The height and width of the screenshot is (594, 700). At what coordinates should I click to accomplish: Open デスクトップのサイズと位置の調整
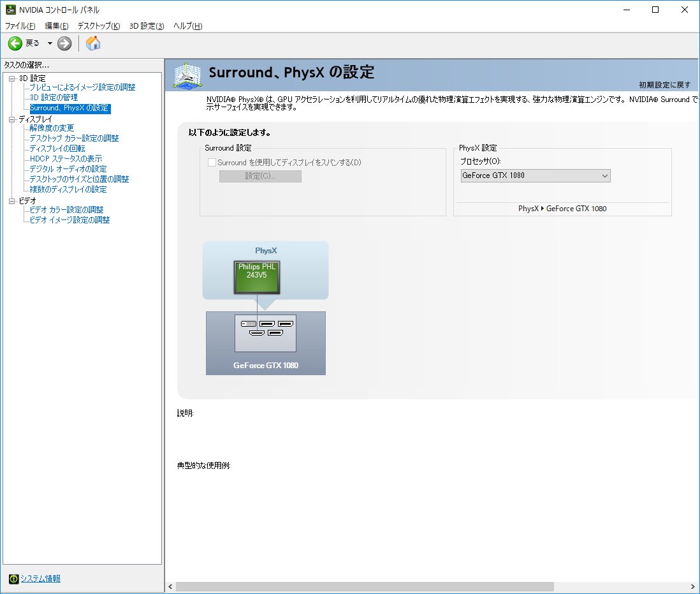tap(80, 179)
